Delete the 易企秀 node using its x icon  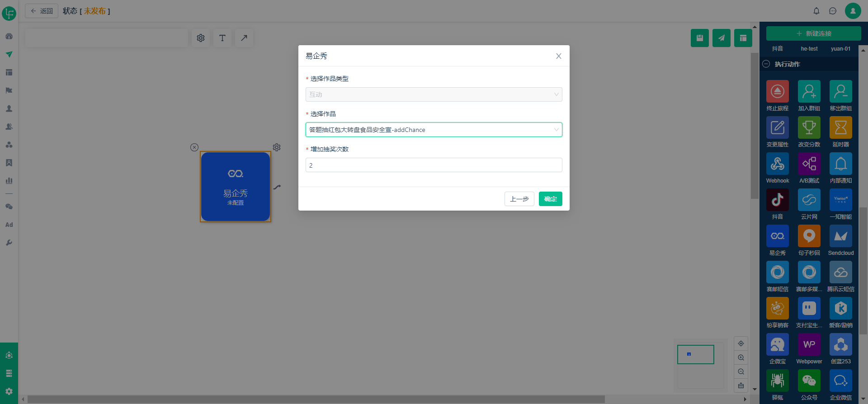point(194,147)
